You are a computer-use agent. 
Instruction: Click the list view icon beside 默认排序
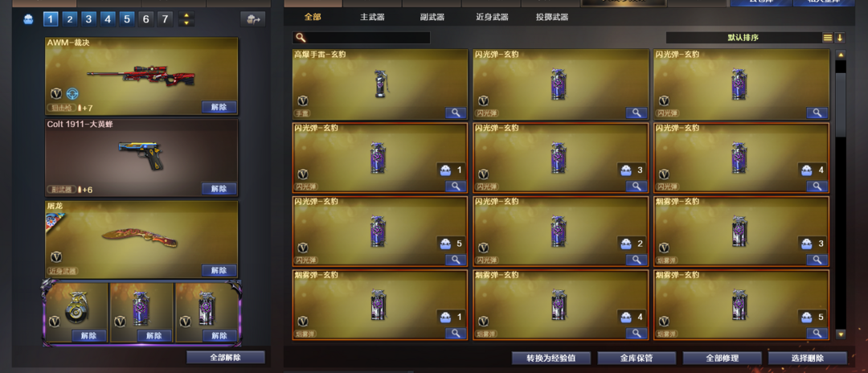[828, 38]
